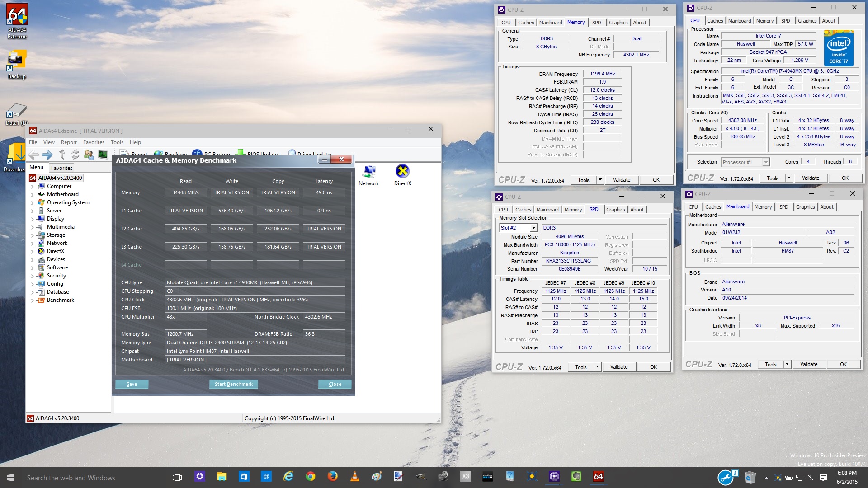The image size is (868, 488).
Task: Click Tools button in CPU-Z CPU window
Action: click(773, 178)
